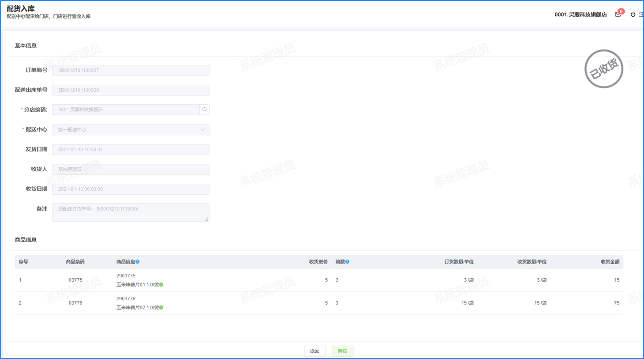Viewport: 644px width, 359px height.
Task: Click product code 2903776
Action: [126, 299]
